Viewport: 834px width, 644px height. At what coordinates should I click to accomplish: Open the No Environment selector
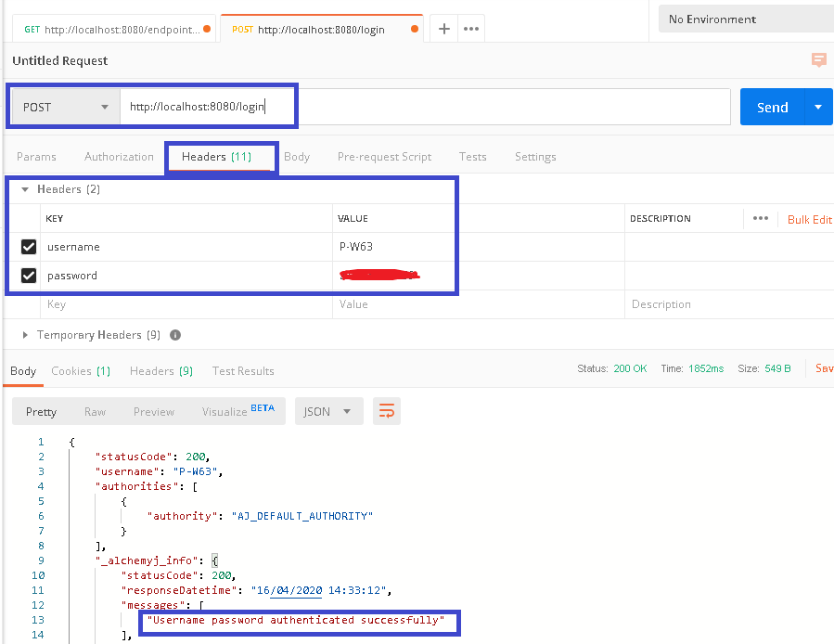click(x=746, y=19)
